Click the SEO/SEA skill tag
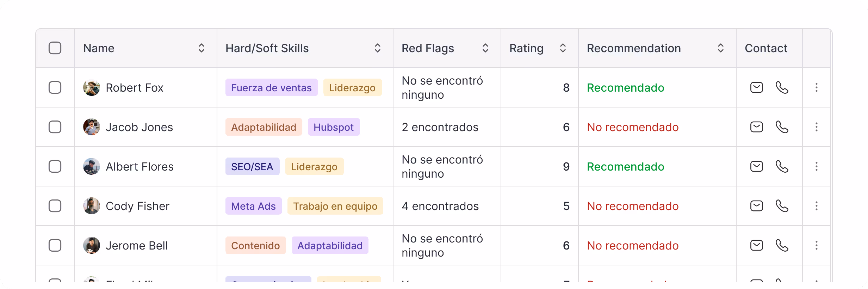868x289 pixels. 252,166
